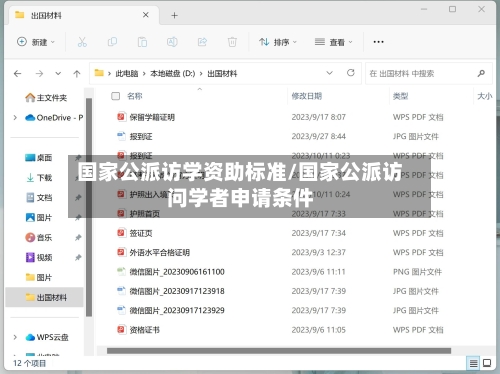This screenshot has width=500, height=374.
Task: Click the Delete trash icon
Action: (x=232, y=42)
